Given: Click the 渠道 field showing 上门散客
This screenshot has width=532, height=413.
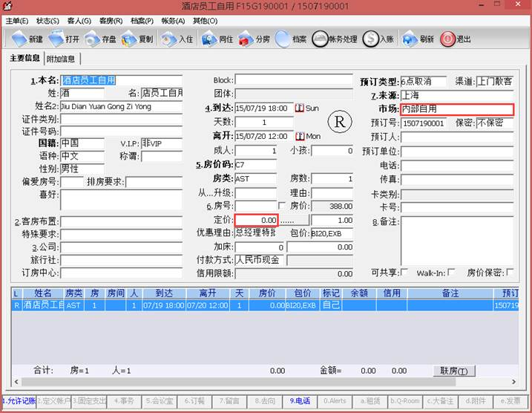Looking at the screenshot, I should (x=495, y=81).
